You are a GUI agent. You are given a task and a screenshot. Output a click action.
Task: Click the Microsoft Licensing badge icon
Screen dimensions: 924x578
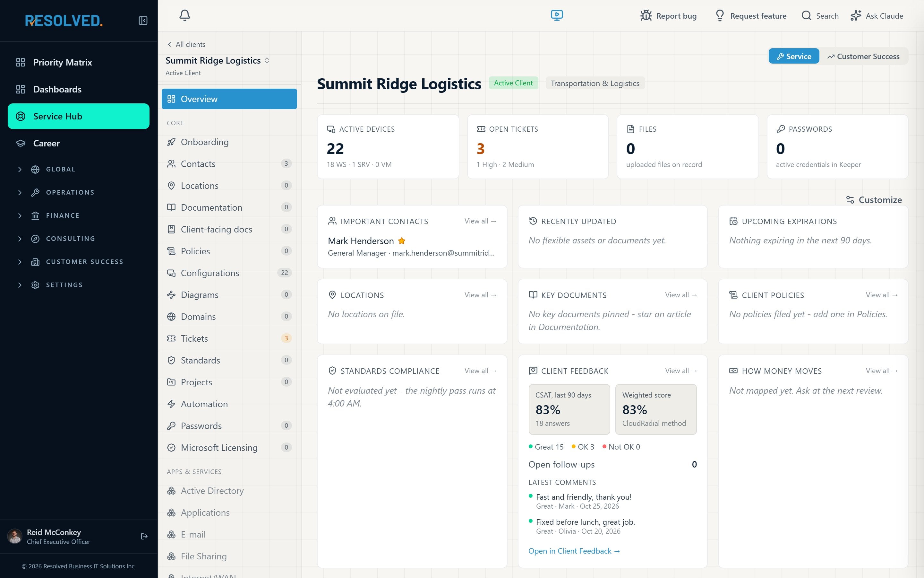coord(171,447)
